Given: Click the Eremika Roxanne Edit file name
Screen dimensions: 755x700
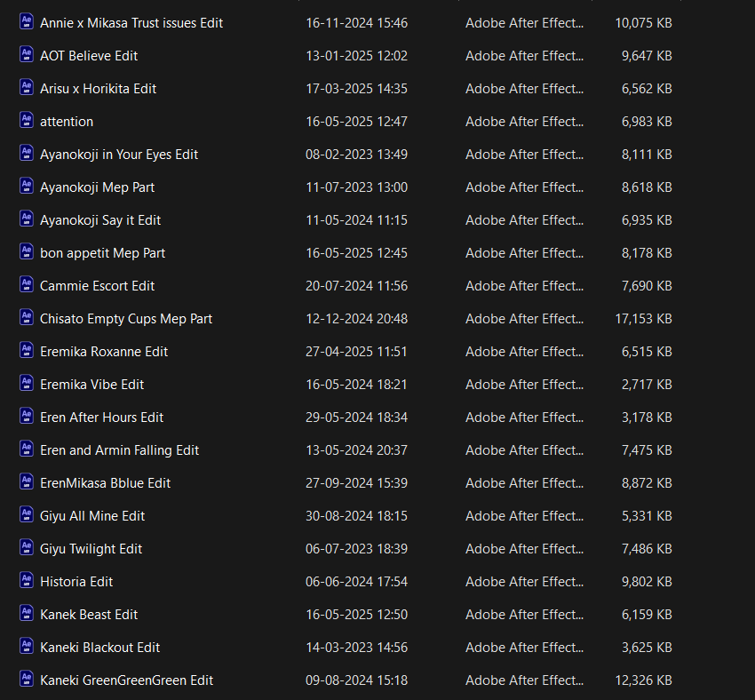Looking at the screenshot, I should click(x=104, y=351).
